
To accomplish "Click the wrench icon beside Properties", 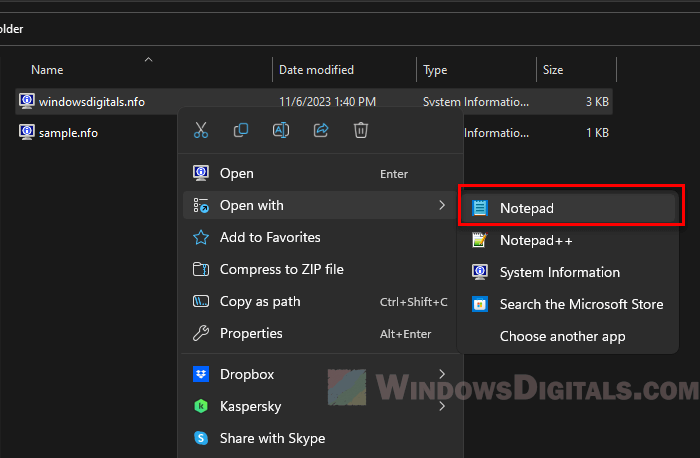I will 201,333.
